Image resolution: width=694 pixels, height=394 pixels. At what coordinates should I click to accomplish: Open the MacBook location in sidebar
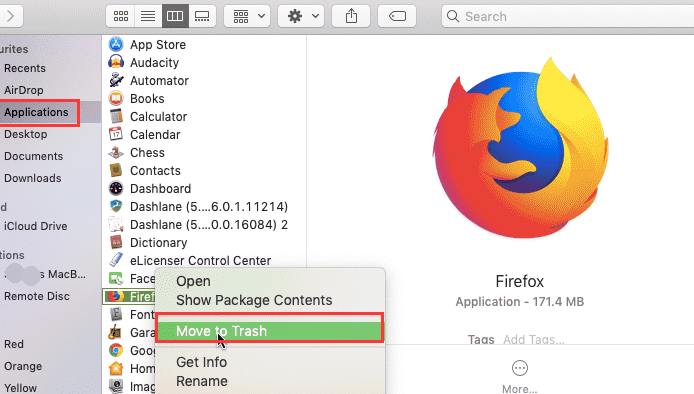44,274
